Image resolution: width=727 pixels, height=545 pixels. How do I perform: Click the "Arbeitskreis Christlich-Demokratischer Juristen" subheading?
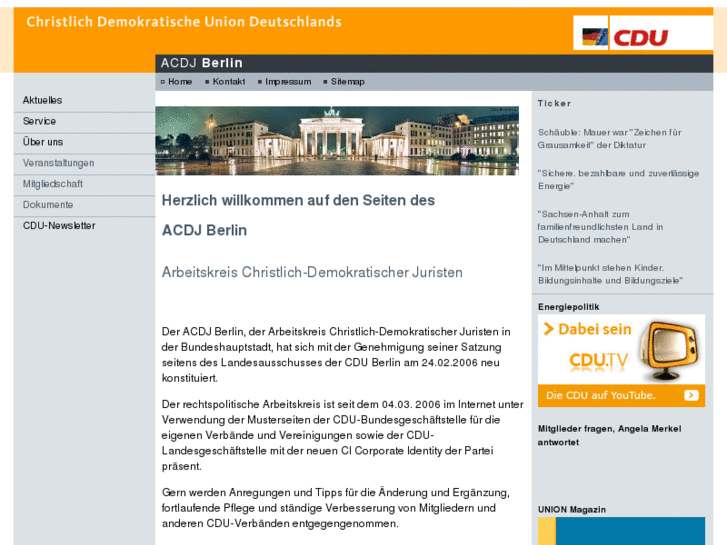pos(312,272)
